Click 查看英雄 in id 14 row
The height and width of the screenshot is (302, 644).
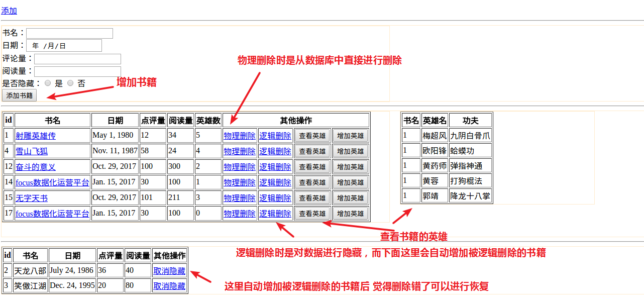point(312,182)
